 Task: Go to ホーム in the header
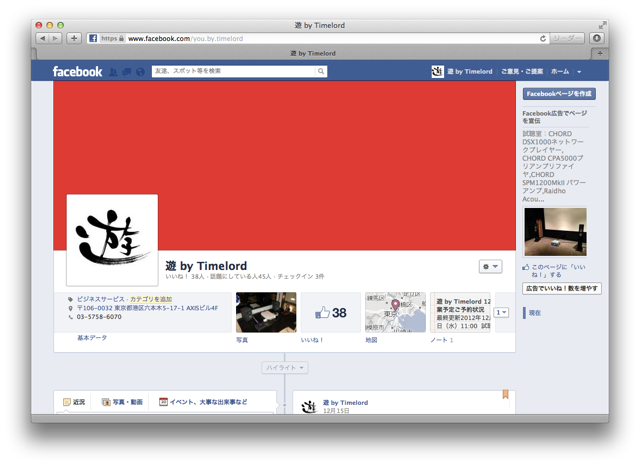560,71
